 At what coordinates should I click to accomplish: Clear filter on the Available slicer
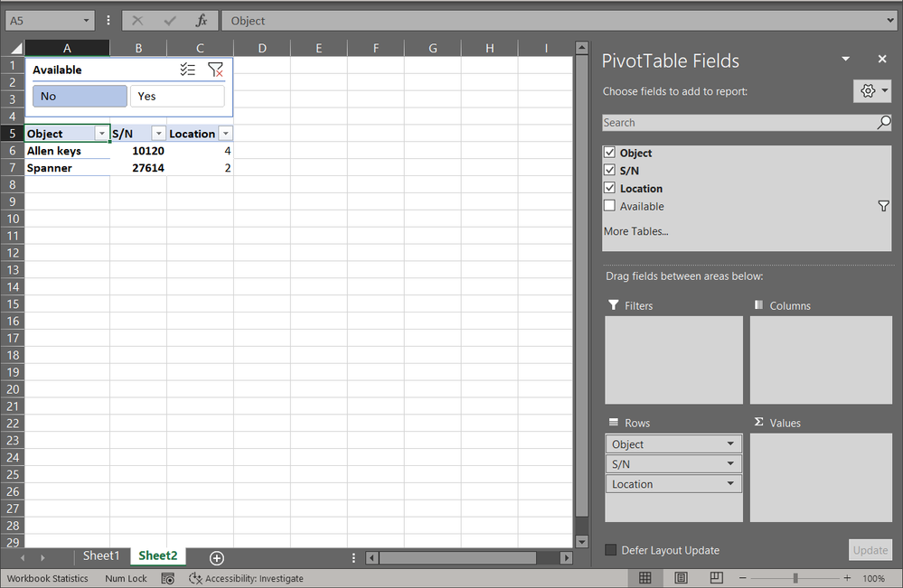click(x=215, y=70)
